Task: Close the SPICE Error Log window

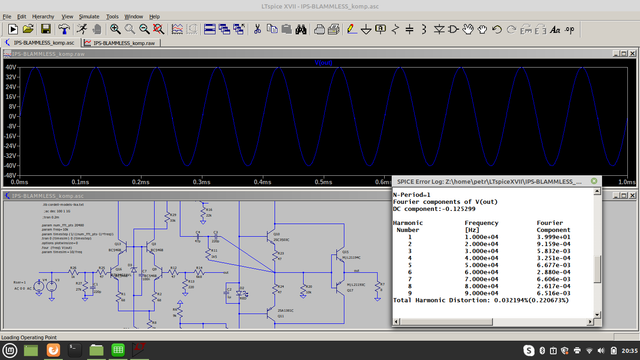Action: (594, 181)
